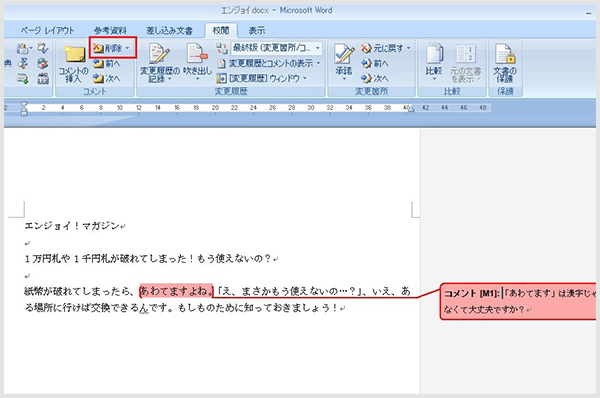Open the 表示 tab
The width and height of the screenshot is (600, 398).
257,30
